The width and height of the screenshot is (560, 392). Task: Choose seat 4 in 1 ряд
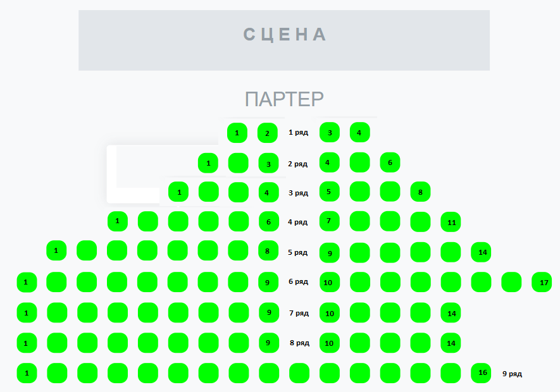(359, 132)
